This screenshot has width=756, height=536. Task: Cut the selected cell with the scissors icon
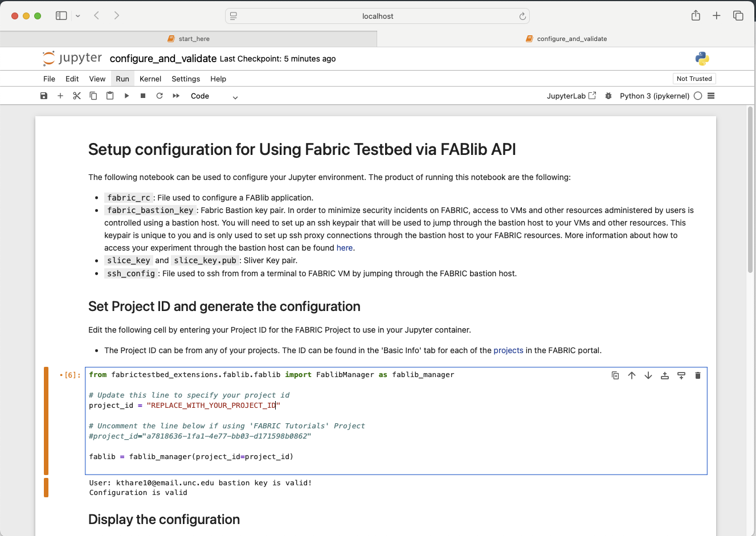[x=77, y=96]
